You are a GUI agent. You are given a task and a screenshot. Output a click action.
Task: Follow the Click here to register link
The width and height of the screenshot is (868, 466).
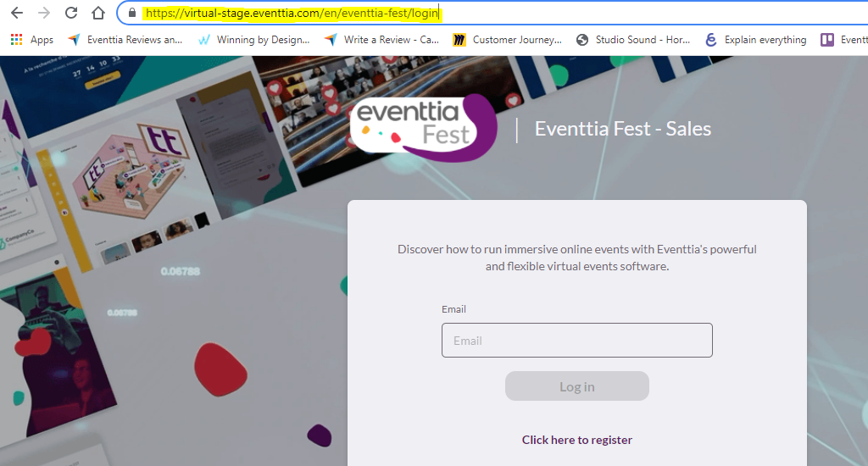(x=576, y=440)
